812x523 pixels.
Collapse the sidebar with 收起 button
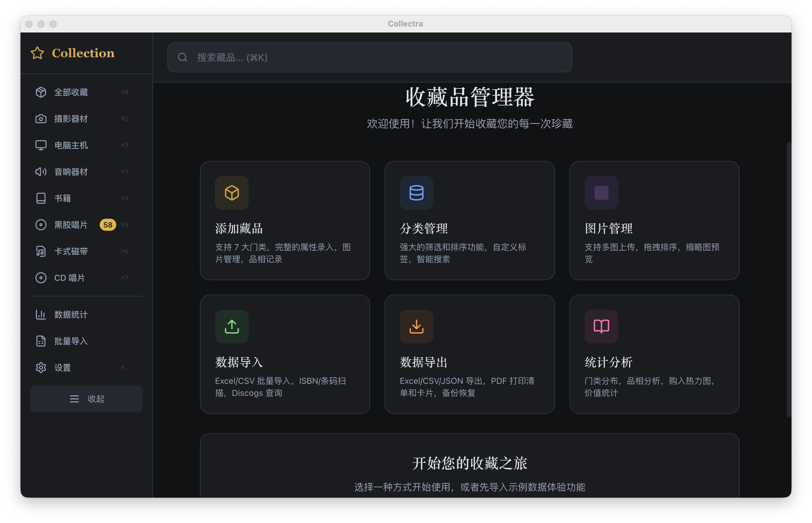pyautogui.click(x=86, y=399)
